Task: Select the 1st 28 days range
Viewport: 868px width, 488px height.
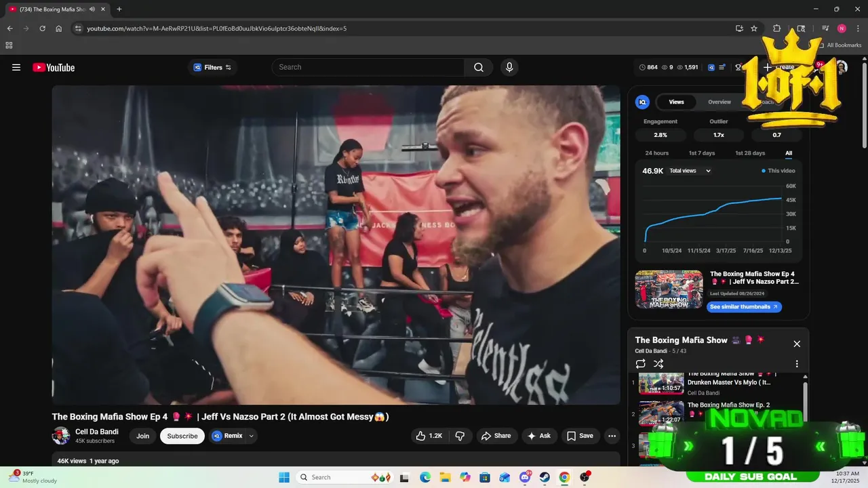Action: (750, 153)
